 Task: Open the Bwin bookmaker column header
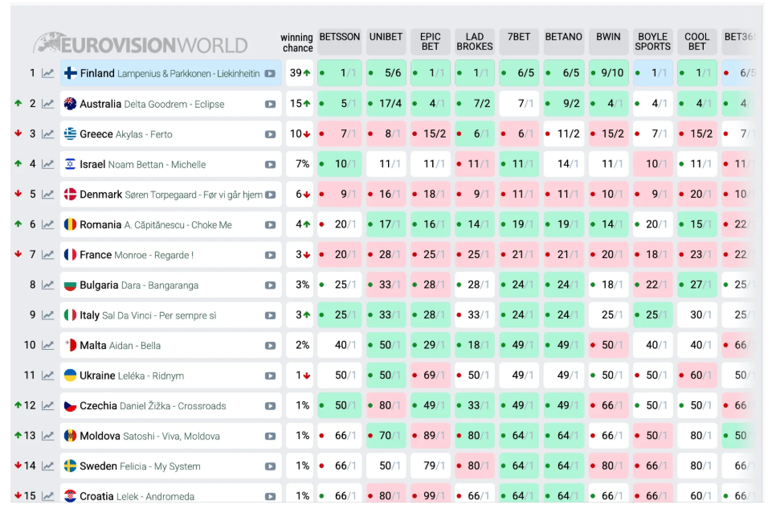coord(608,42)
